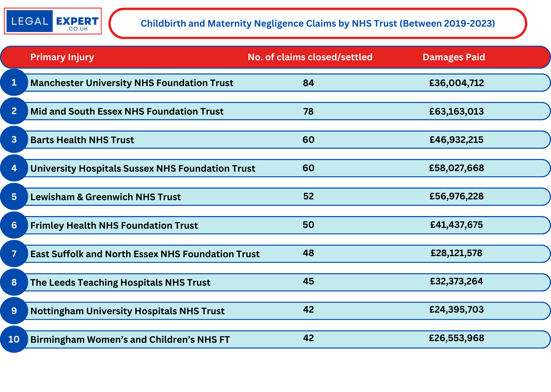Click the chart title banner
Viewport: 551px width, 392px height.
317,23
